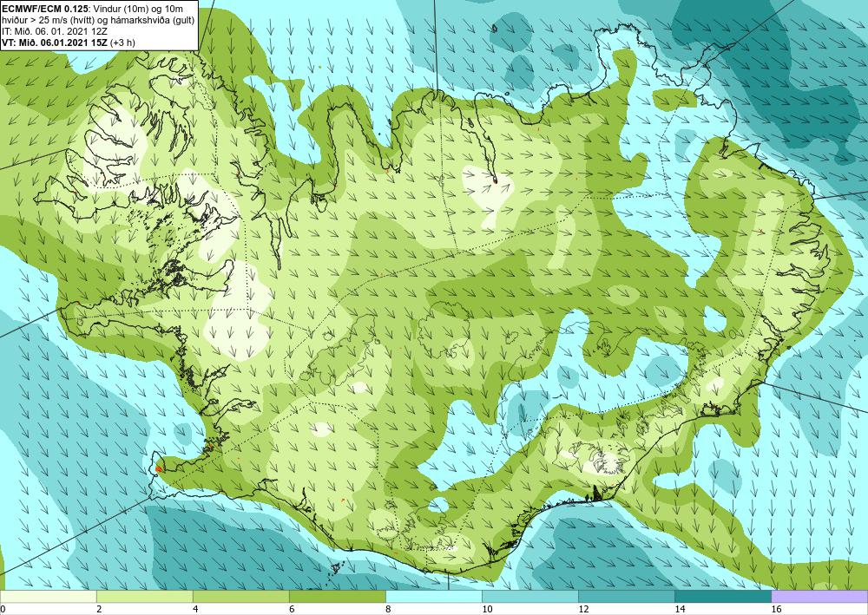Viewport: 868px width, 615px height.
Task: Click the light cyan 8–10 m/s legend swatch
Action: tap(434, 597)
